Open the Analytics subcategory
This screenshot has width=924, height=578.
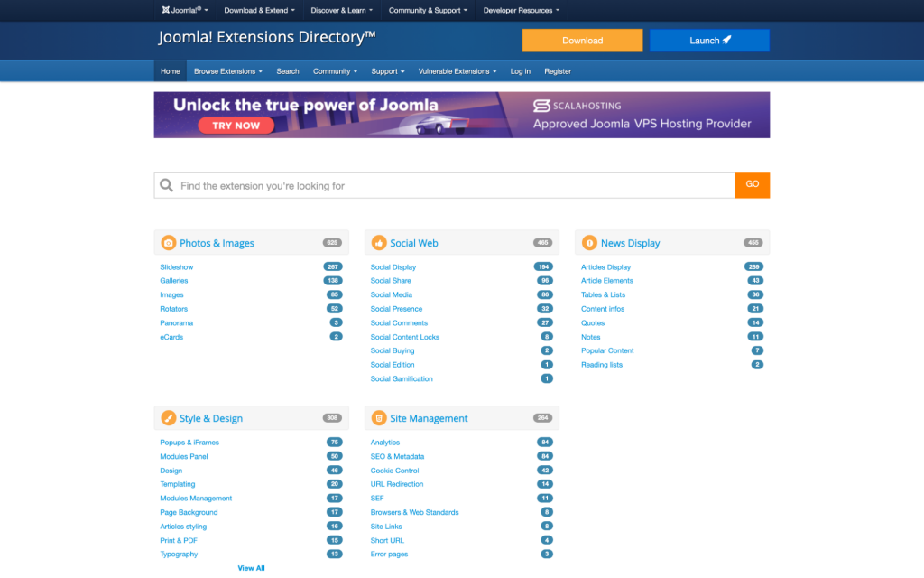tap(384, 442)
